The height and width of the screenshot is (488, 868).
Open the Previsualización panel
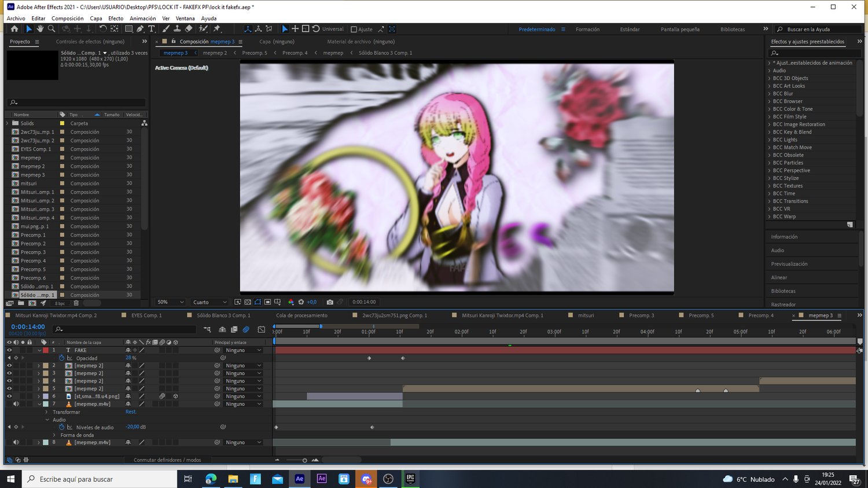789,264
